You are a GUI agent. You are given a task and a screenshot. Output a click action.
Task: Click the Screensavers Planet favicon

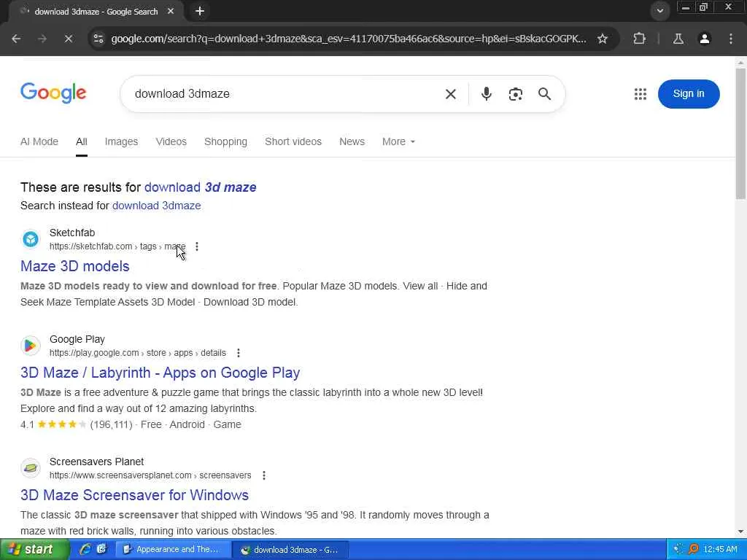coord(31,468)
